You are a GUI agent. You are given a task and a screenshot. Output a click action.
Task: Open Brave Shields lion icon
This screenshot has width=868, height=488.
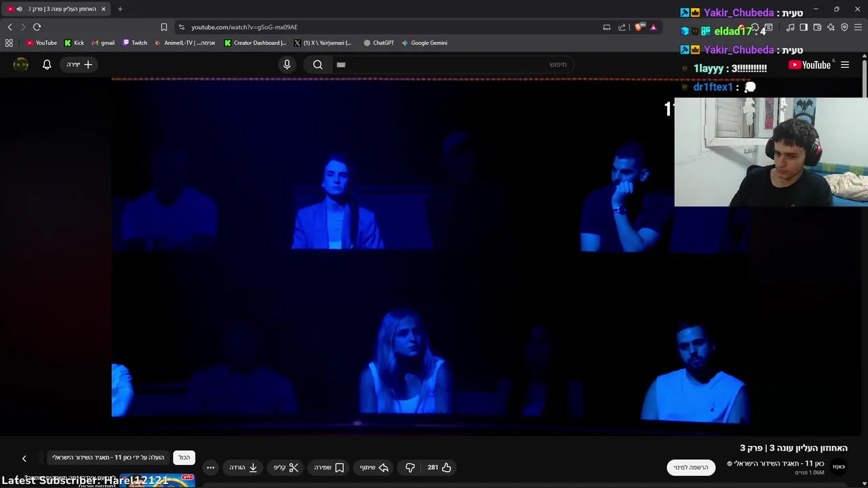point(639,27)
